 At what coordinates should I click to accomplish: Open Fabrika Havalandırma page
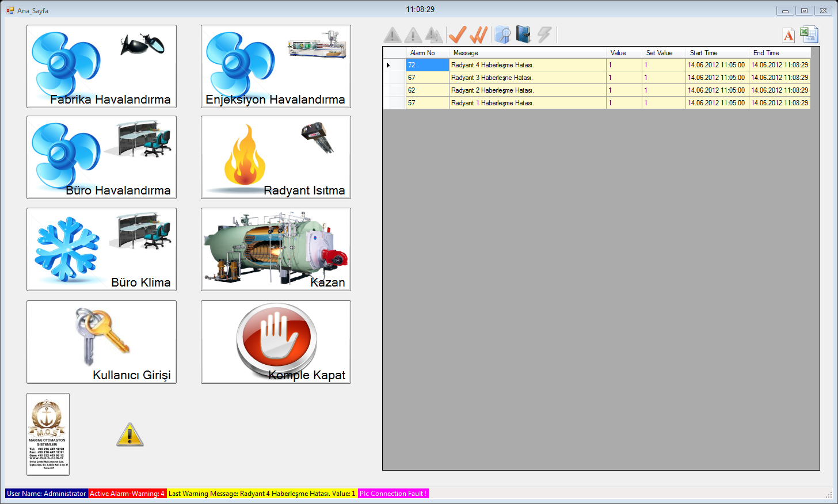click(x=101, y=66)
